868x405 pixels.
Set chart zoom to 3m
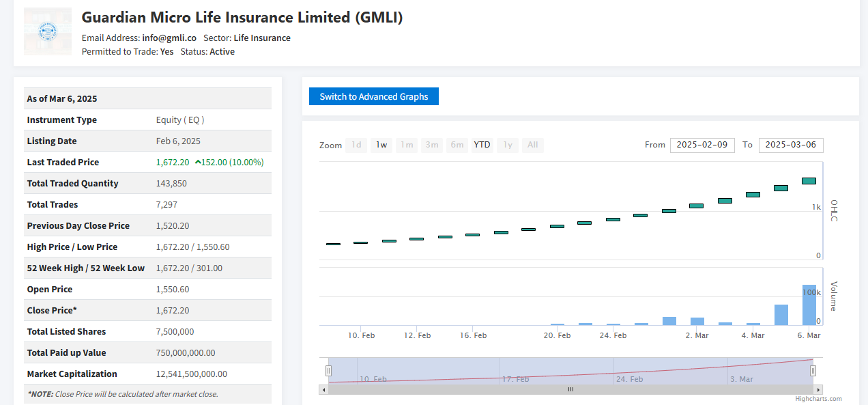click(x=431, y=145)
